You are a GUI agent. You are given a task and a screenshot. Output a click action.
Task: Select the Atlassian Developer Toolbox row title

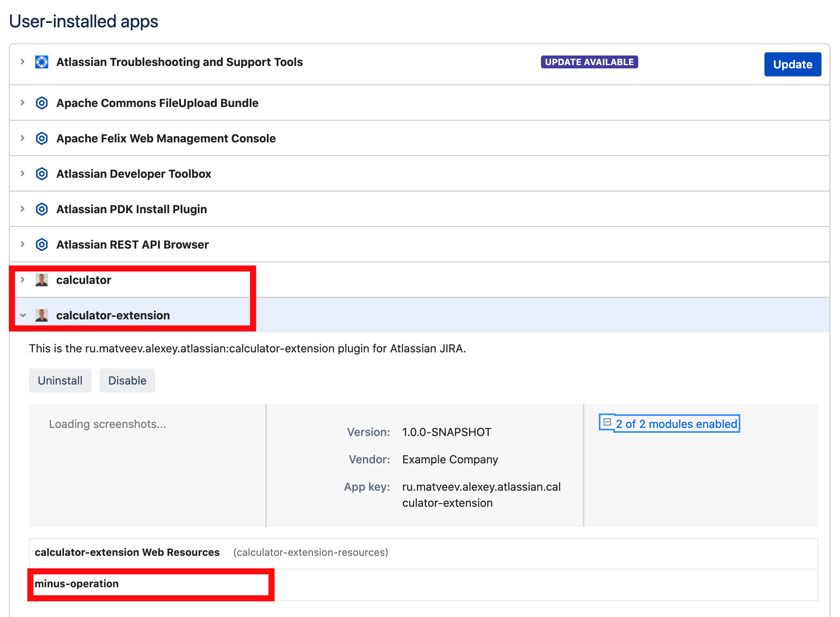click(x=133, y=174)
